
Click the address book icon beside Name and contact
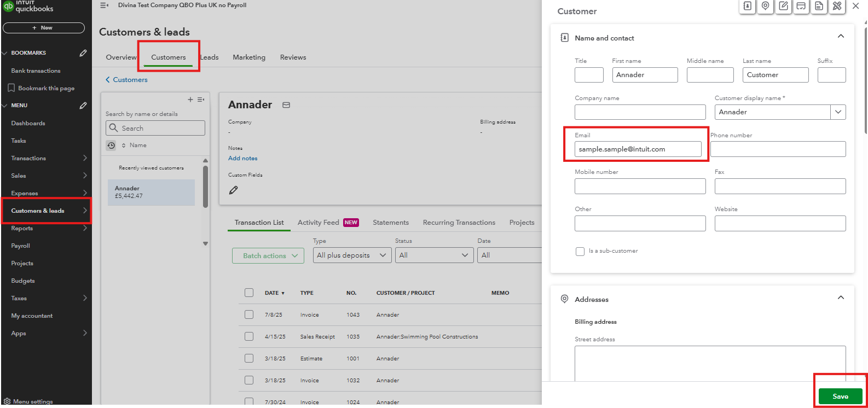565,38
